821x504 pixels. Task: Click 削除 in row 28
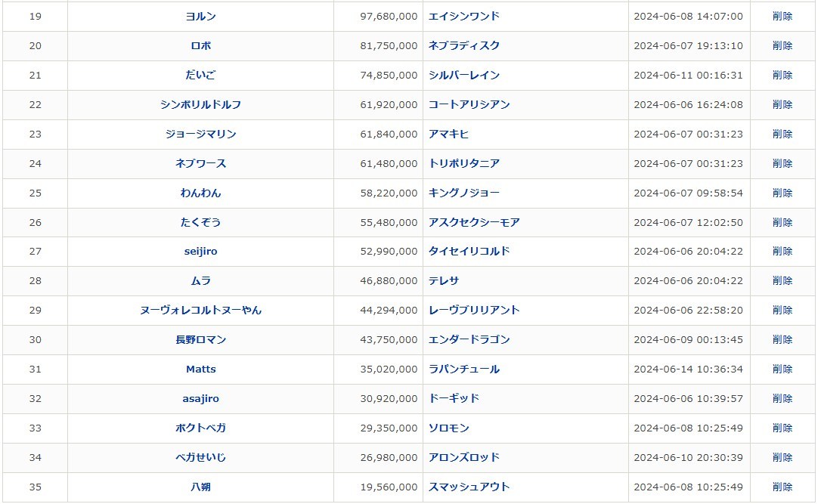782,280
